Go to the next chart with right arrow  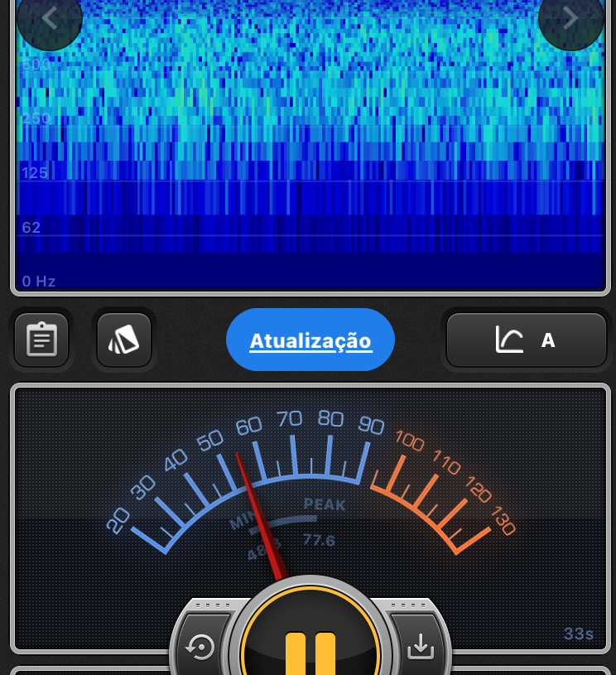(570, 18)
